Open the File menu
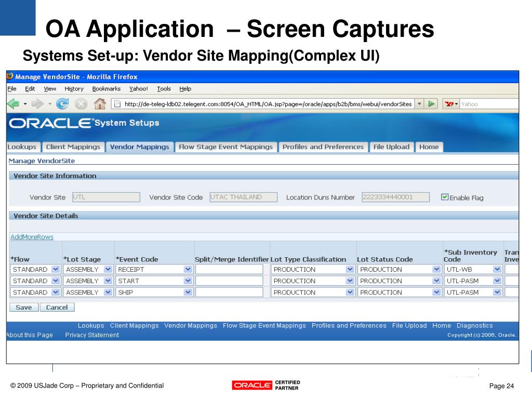 (12, 89)
